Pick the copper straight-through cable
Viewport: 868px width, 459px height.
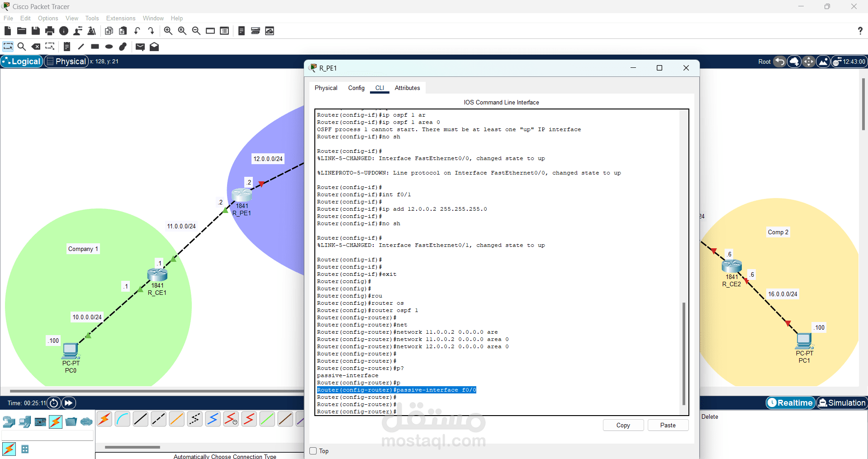pos(141,419)
